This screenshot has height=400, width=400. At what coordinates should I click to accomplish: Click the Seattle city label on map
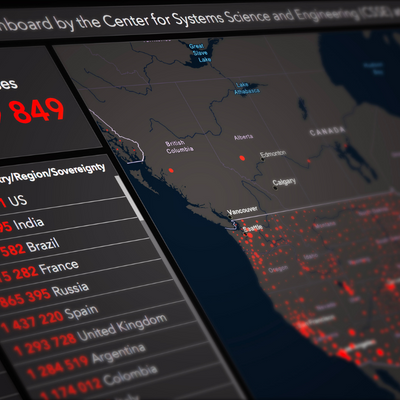(253, 228)
